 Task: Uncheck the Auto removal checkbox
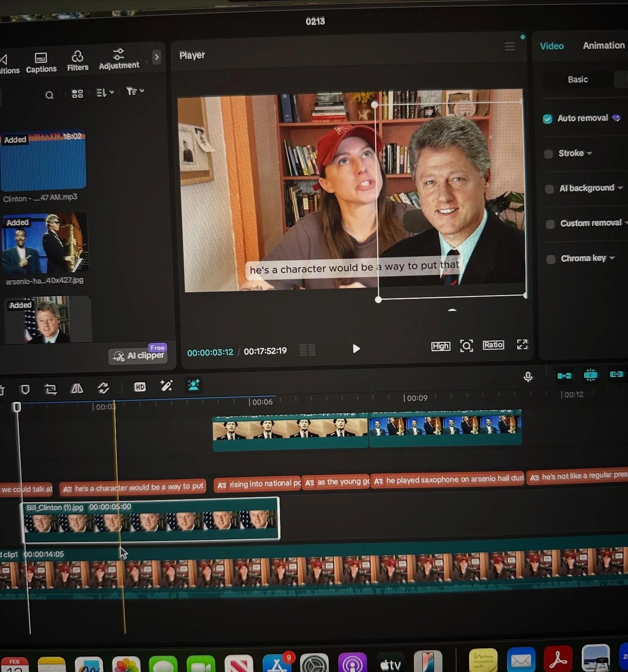[x=548, y=119]
